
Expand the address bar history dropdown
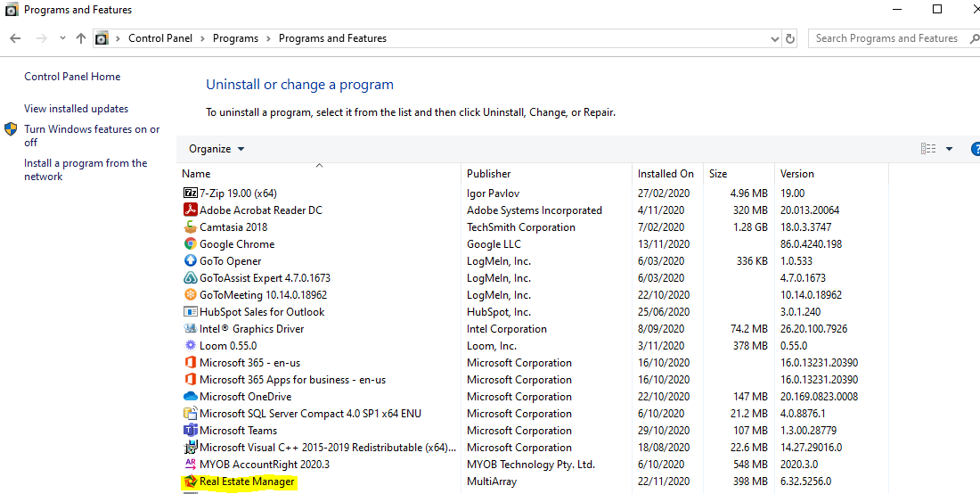pyautogui.click(x=775, y=38)
